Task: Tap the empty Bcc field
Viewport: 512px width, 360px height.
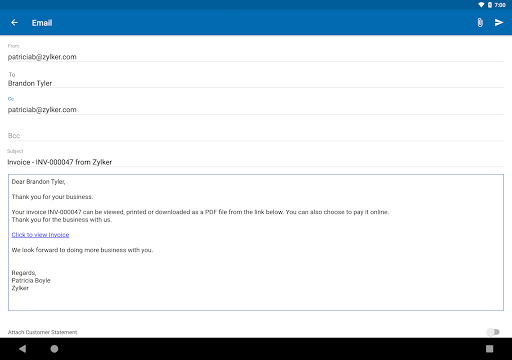Action: click(256, 136)
